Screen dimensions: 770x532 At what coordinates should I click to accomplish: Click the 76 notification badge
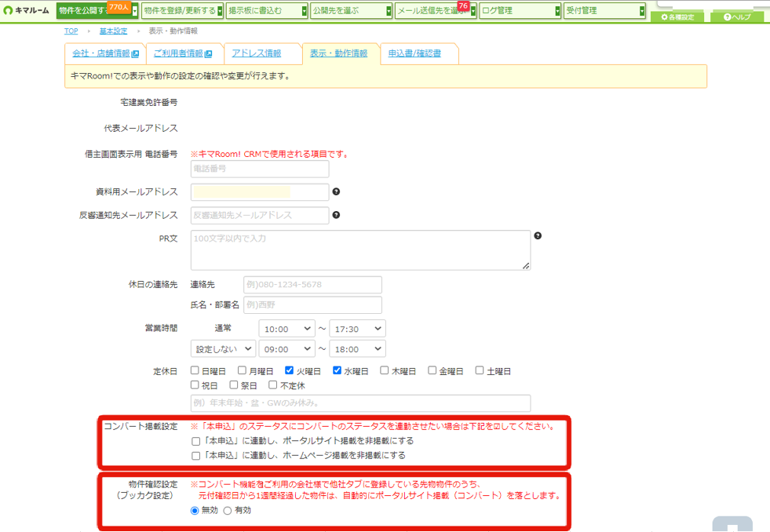463,6
